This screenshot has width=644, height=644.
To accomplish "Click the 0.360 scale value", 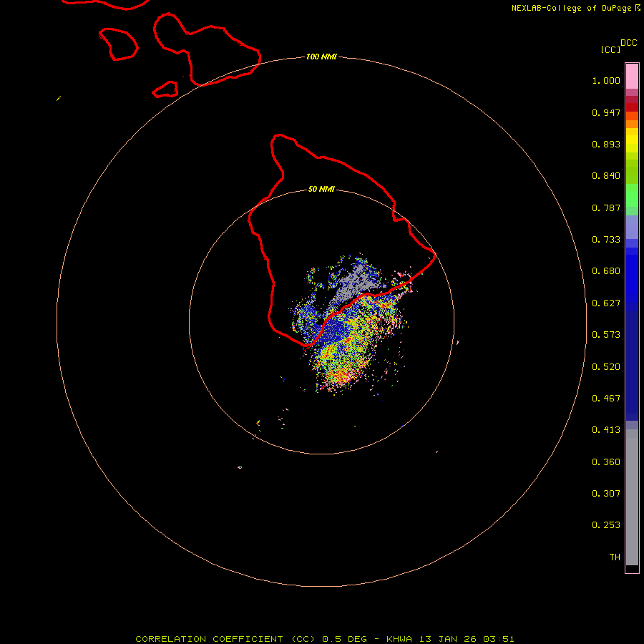I will (x=606, y=462).
